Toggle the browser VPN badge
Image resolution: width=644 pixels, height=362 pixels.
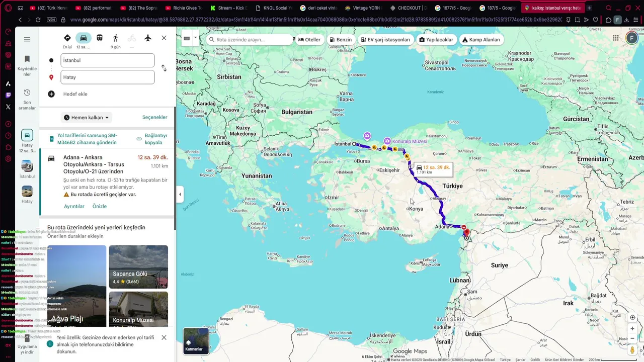pos(51,20)
